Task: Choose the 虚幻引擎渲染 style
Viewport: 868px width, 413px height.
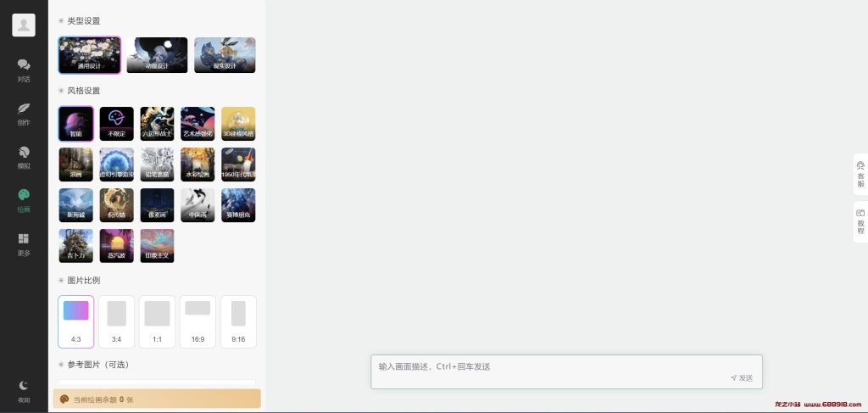Action: [117, 165]
